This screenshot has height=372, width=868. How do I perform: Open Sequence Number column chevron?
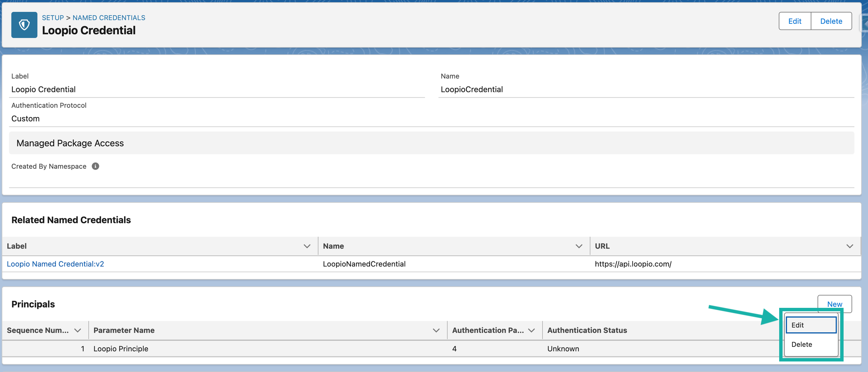[x=78, y=330]
